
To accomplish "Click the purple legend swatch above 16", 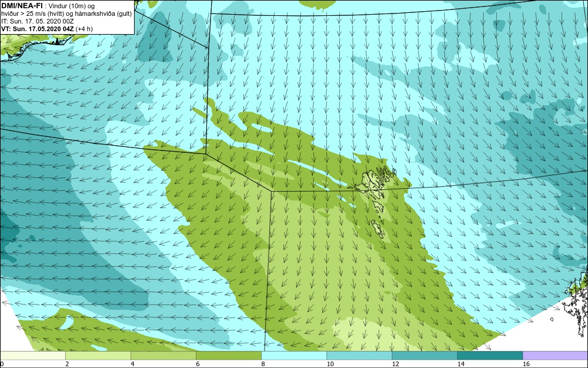I will tap(556, 356).
